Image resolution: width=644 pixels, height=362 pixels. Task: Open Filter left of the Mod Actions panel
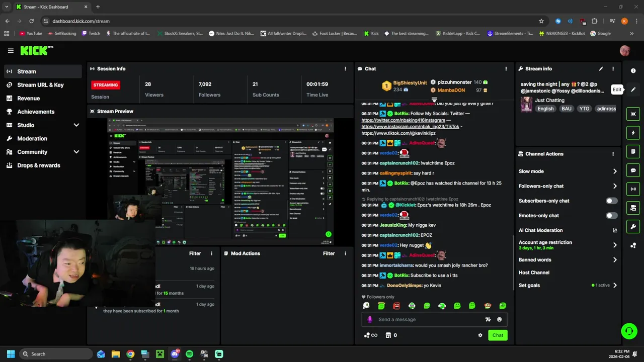click(195, 253)
